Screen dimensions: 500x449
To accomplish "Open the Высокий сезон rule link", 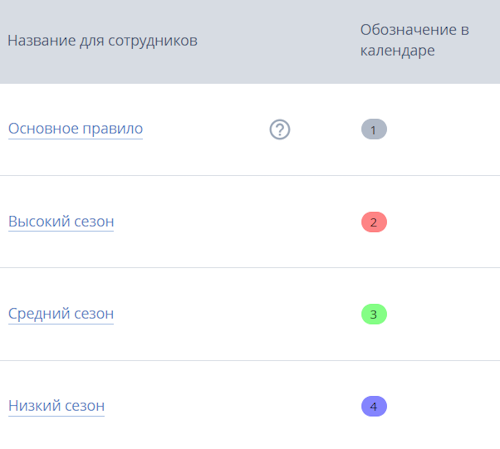I will tap(61, 221).
